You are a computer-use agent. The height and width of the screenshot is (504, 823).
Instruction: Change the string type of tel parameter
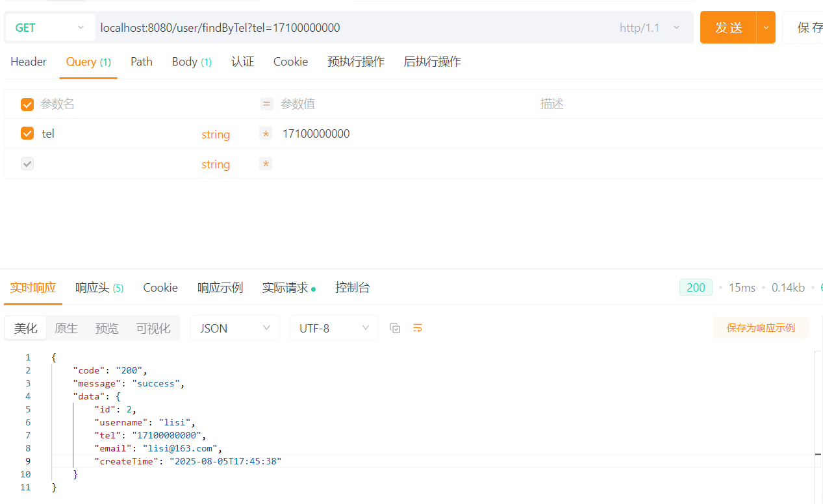coord(216,134)
